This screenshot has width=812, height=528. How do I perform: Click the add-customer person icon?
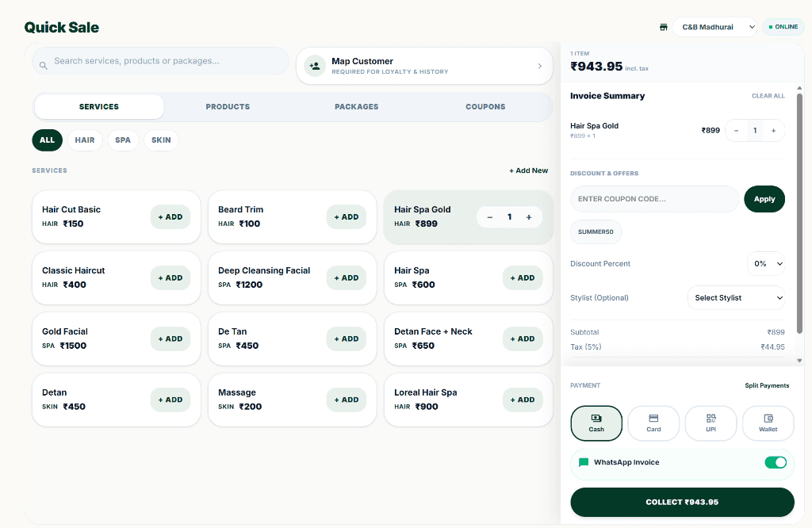pos(314,66)
